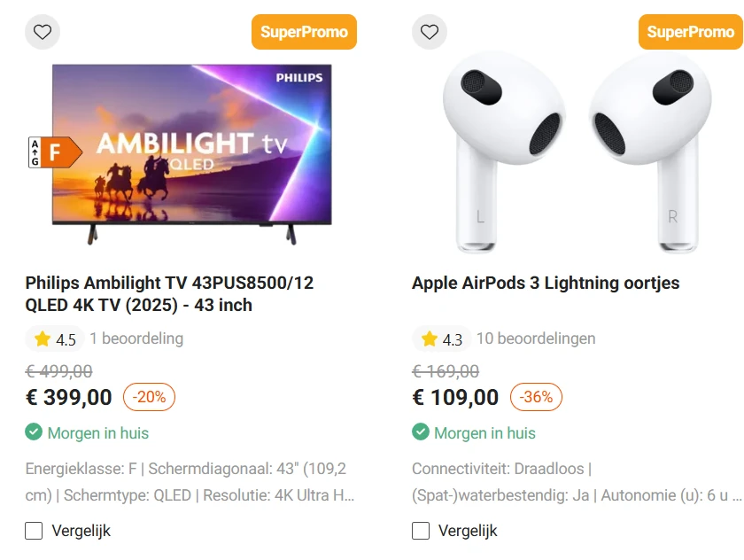Viewport: 744px width, 560px height.
Task: Add the Philips TV to favorites
Action: pyautogui.click(x=43, y=32)
